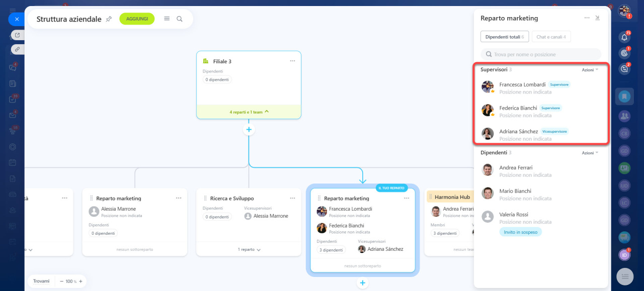Screen dimensions: 644x291
Task: Open the Azioni dropdown for Supervisori
Action: tap(590, 70)
